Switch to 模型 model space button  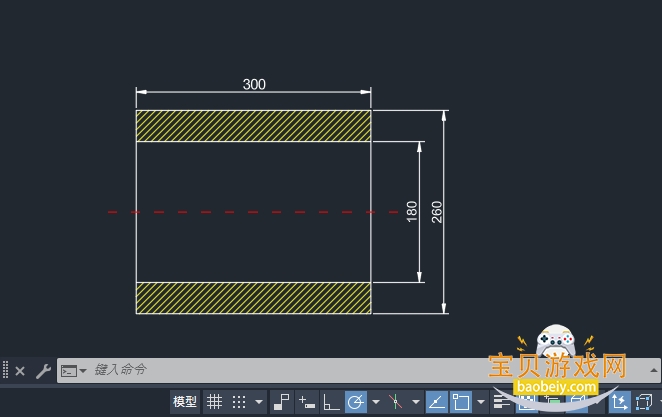pyautogui.click(x=185, y=402)
